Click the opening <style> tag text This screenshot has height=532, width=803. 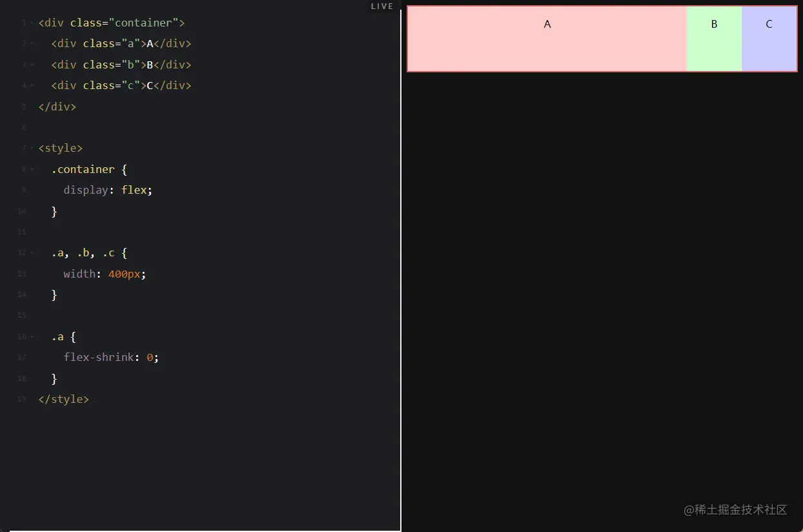click(x=61, y=148)
